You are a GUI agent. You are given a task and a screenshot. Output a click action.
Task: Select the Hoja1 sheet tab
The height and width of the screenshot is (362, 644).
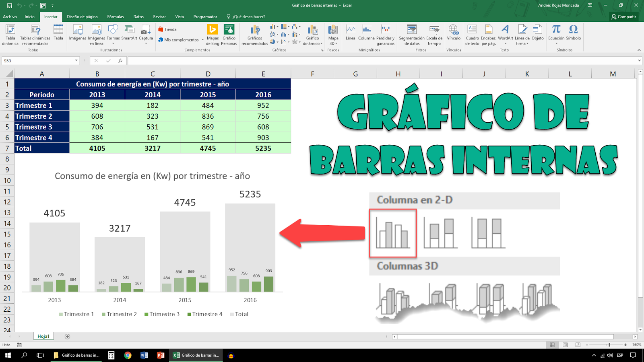point(43,336)
